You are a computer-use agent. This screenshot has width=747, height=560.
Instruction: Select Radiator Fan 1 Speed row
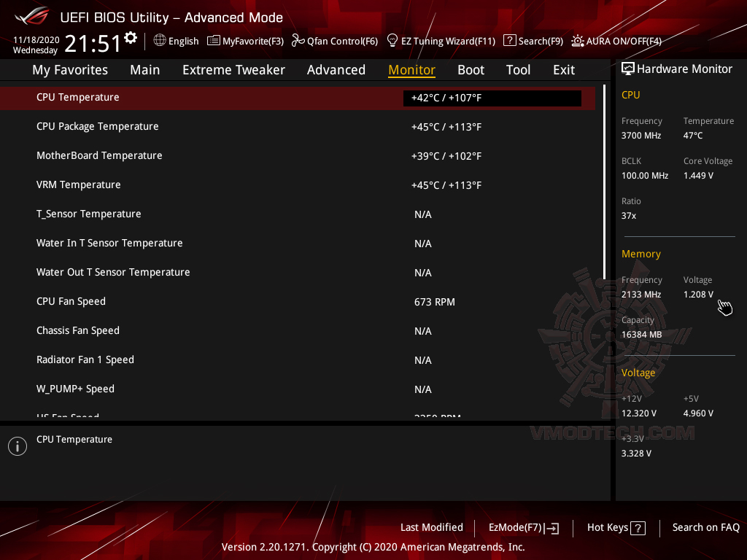coord(298,360)
